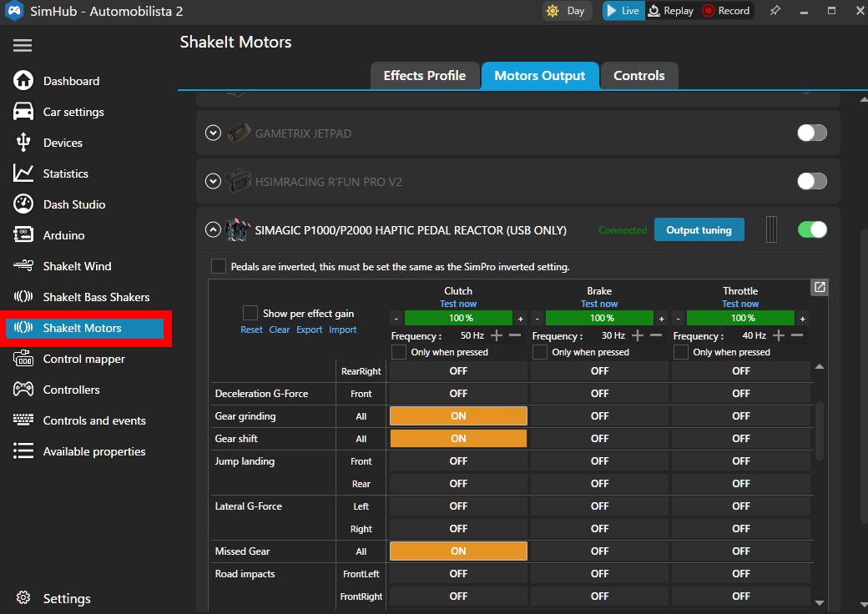
Task: Click the Brake 100% gain bar
Action: [x=600, y=318]
